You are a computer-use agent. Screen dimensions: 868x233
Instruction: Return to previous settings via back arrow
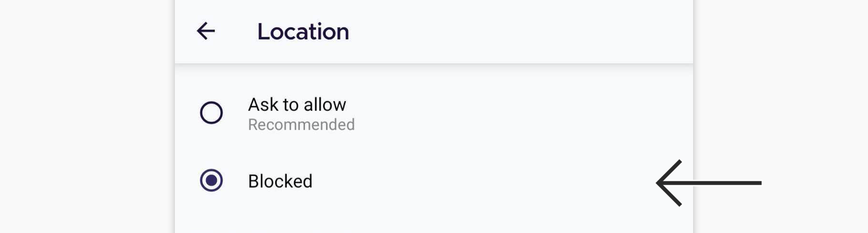[x=206, y=31]
